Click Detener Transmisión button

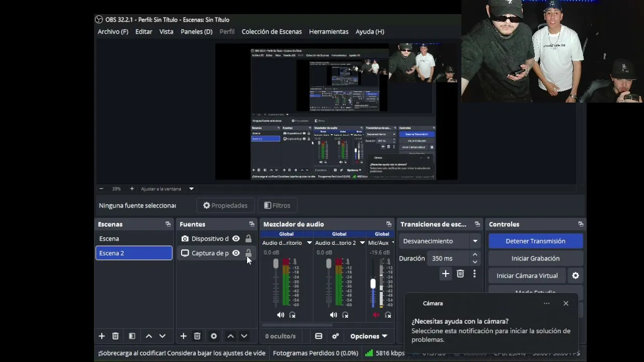[535, 241]
